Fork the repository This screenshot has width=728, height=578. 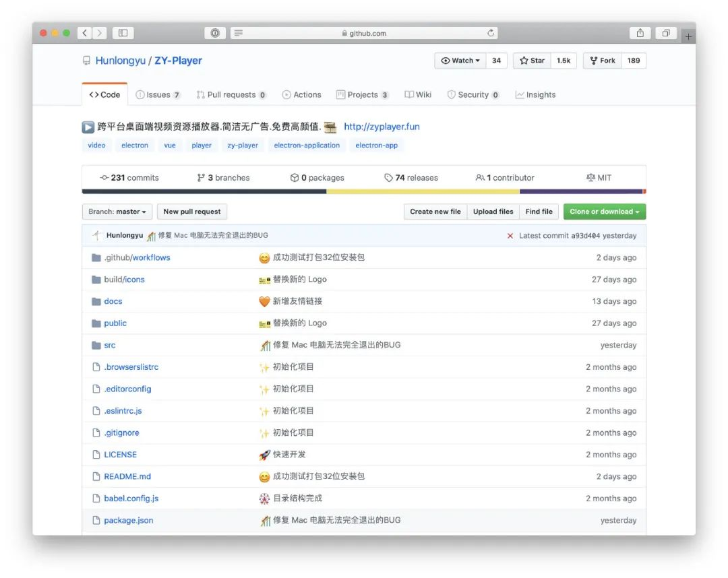[x=602, y=61]
